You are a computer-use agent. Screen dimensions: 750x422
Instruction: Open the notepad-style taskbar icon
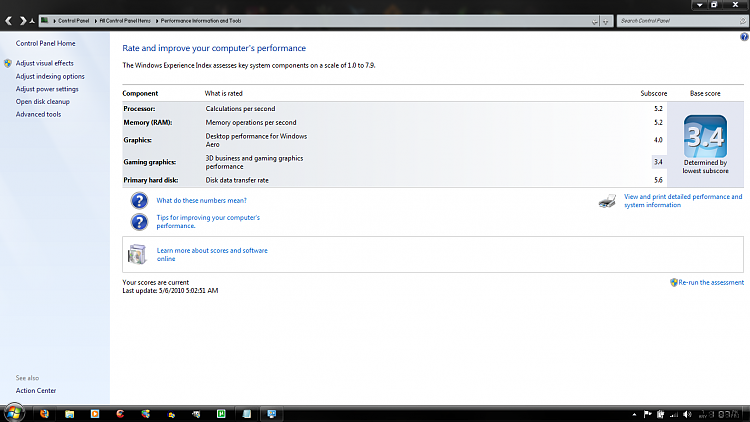[246, 414]
